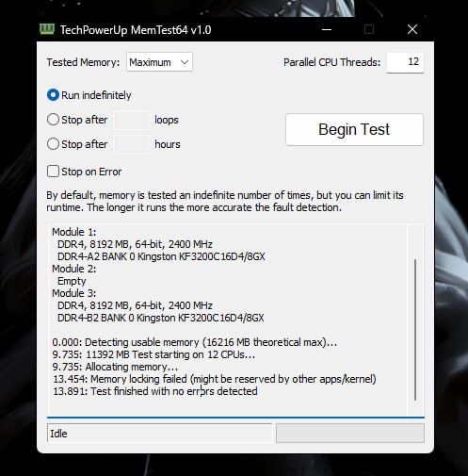The height and width of the screenshot is (476, 468).
Task: Click 'DDR4-A2 BANK 0 Kingston' log line
Action: click(161, 256)
